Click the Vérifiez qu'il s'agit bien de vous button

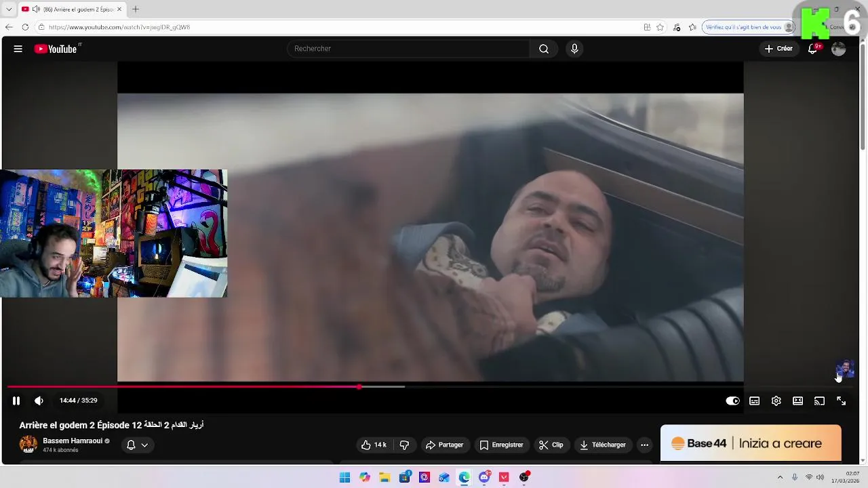click(x=749, y=27)
